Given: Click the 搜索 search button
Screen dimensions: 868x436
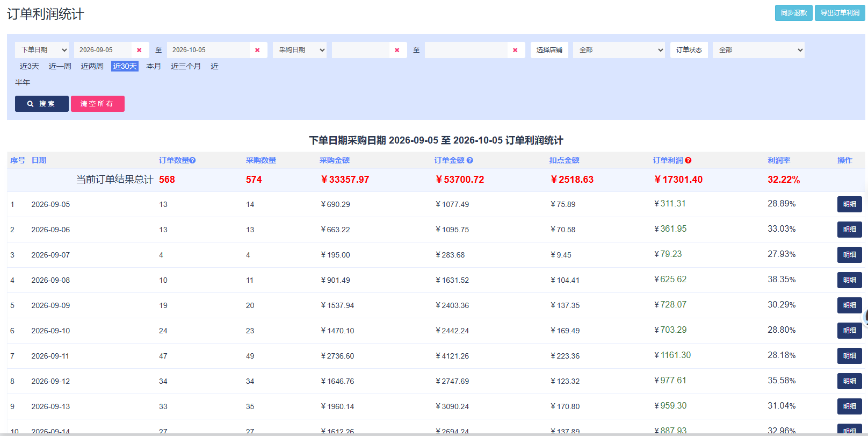Looking at the screenshot, I should point(42,104).
